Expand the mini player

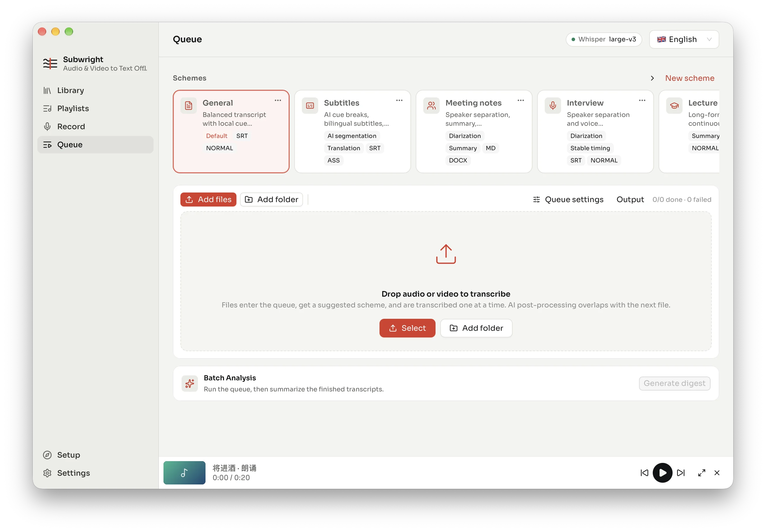(x=701, y=473)
